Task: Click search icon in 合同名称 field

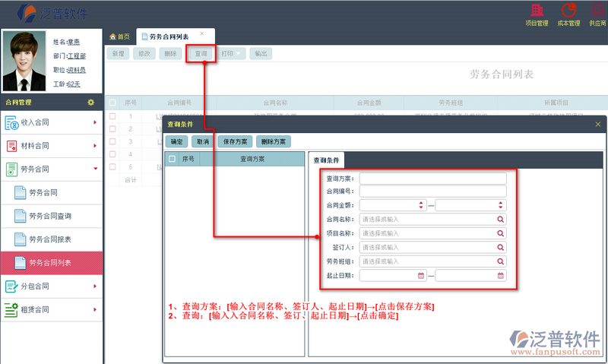Action: (501, 220)
